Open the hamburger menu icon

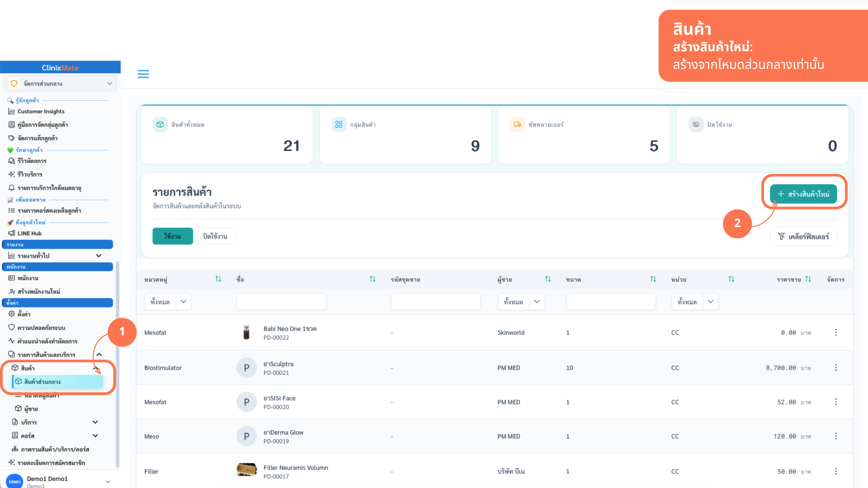(143, 74)
